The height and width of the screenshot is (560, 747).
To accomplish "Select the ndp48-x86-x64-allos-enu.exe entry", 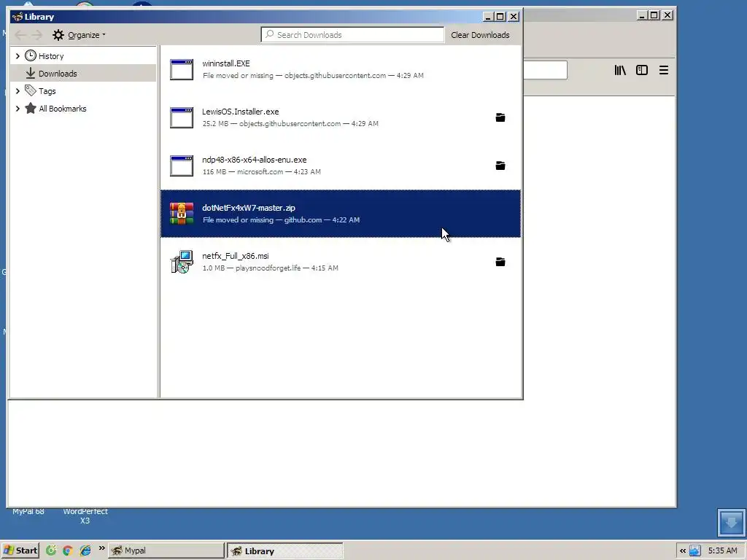I will click(x=341, y=166).
